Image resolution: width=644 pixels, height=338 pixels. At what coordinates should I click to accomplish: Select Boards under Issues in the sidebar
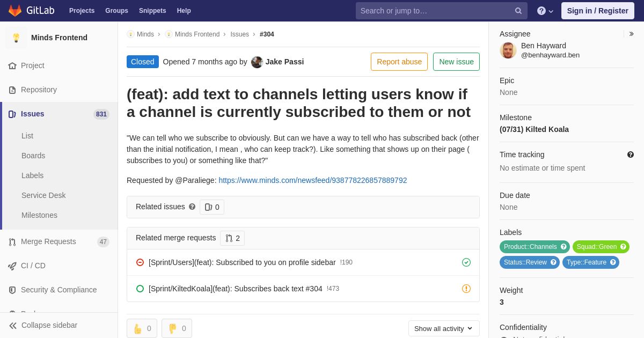click(x=33, y=156)
